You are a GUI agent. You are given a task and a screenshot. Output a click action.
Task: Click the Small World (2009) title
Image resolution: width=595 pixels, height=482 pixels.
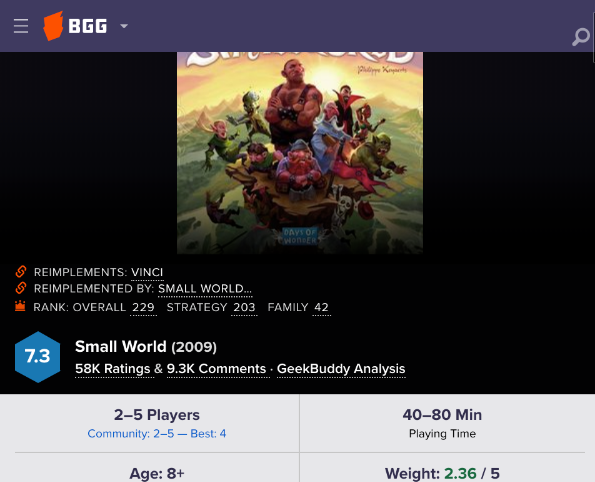pos(146,347)
